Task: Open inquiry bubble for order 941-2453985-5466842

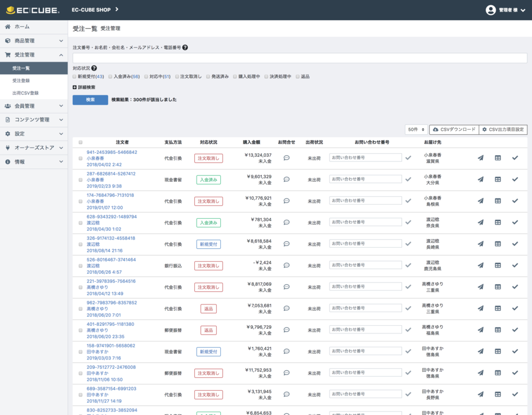Action: coord(286,158)
